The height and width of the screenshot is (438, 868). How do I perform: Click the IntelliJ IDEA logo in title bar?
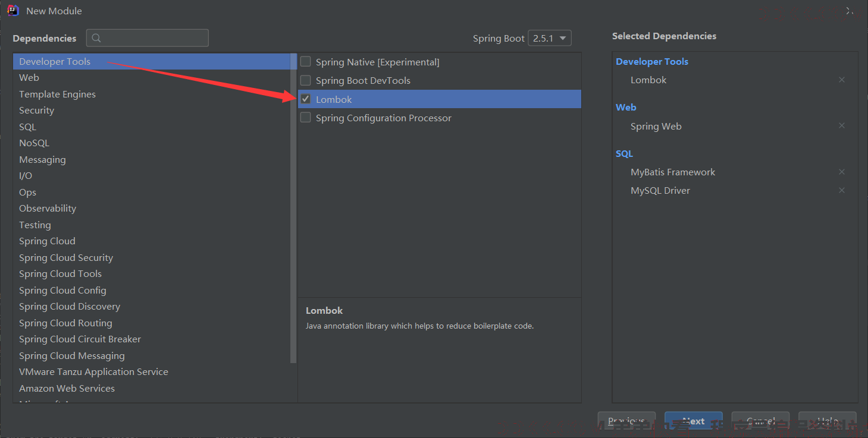tap(12, 10)
